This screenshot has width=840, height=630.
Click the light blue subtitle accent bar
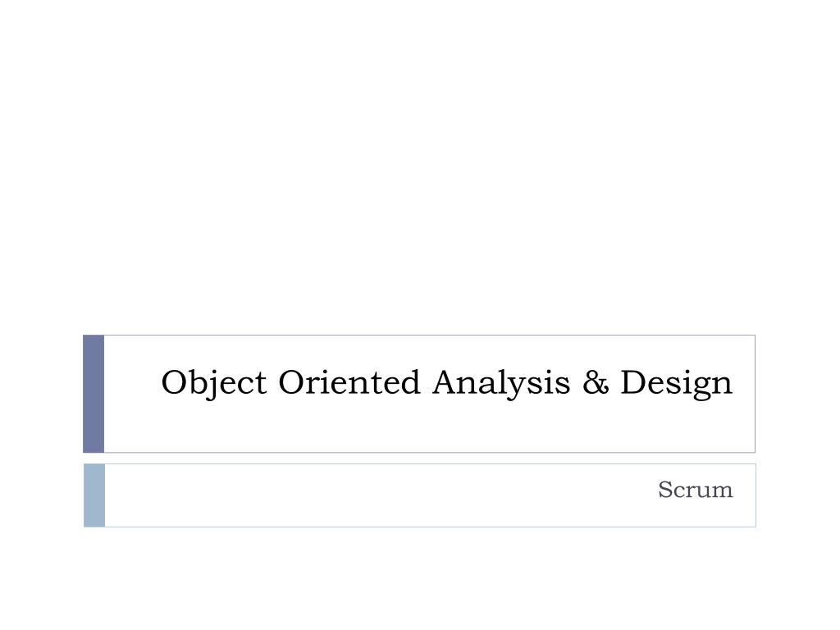pyautogui.click(x=94, y=495)
